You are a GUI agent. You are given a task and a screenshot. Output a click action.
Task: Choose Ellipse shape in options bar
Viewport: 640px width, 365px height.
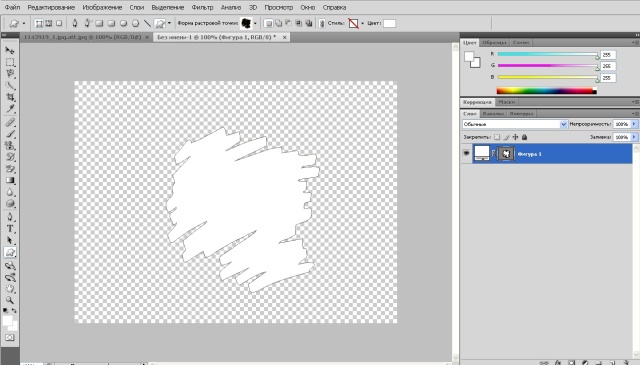point(123,23)
